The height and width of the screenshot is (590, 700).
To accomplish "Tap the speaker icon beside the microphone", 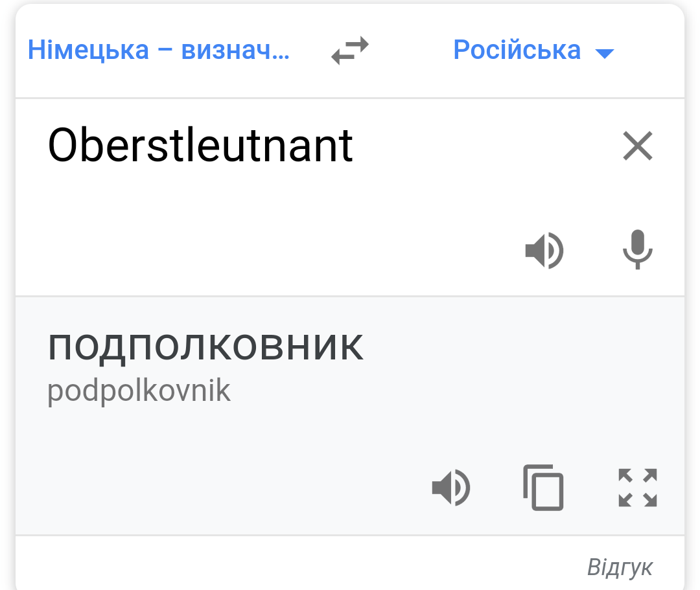I will [x=544, y=250].
